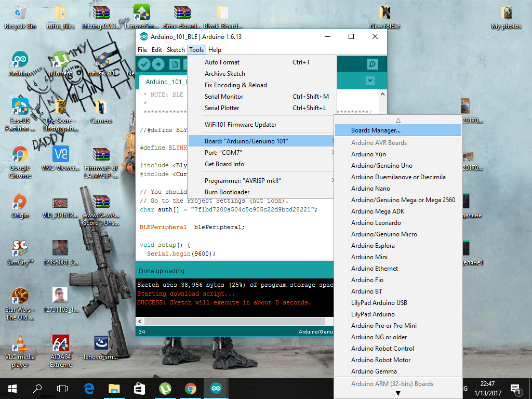
Task: Choose Auto Format from the Tools menu
Action: (x=222, y=62)
